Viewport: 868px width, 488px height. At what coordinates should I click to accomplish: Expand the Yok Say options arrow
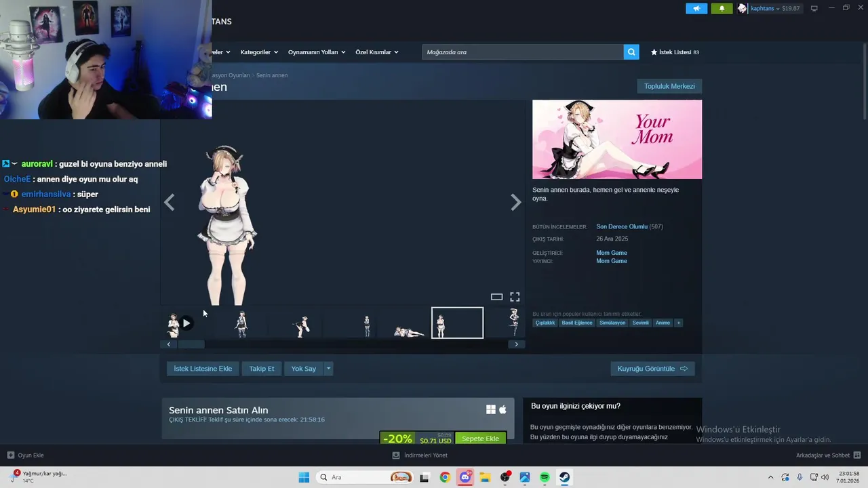coord(328,369)
